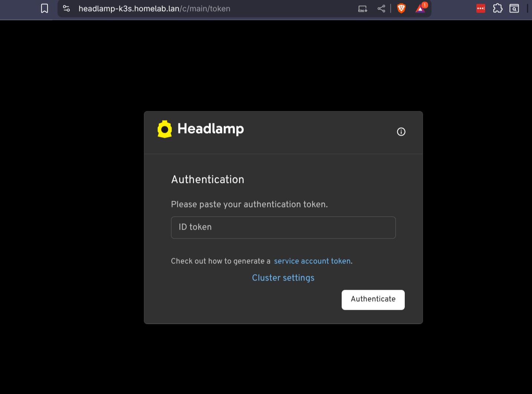Click the Authenticate button
The image size is (532, 394).
373,299
